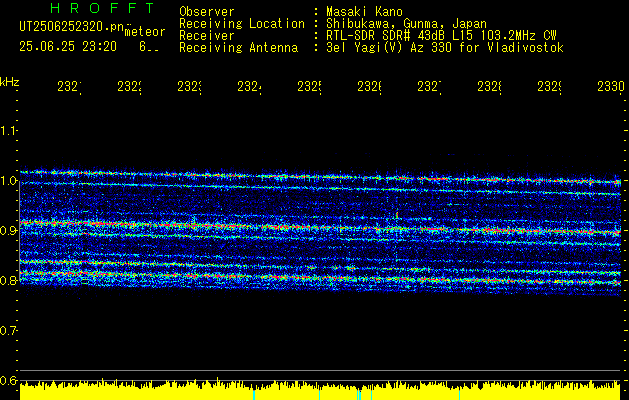The image size is (629, 400).
Task: Click the 2326 time marker
Action: coord(369,86)
